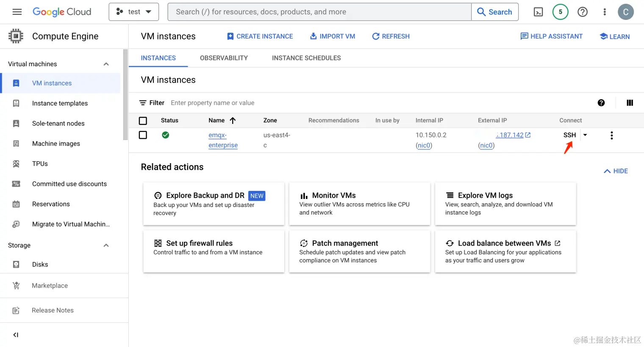Click the VM instances sidebar icon
Viewport: 644px width, 347px height.
(x=16, y=83)
